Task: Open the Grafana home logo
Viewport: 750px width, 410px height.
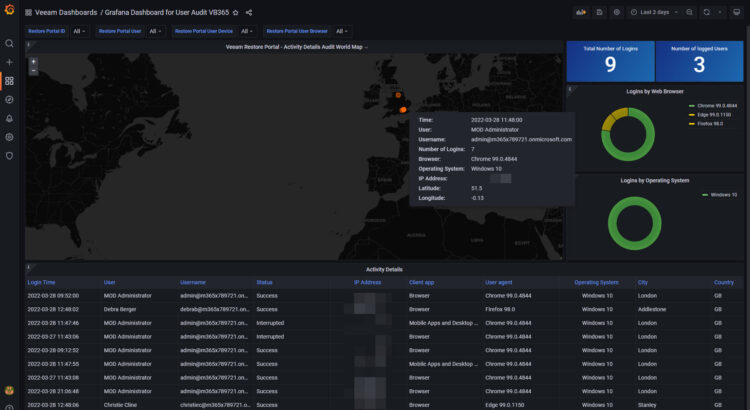Action: coord(9,10)
